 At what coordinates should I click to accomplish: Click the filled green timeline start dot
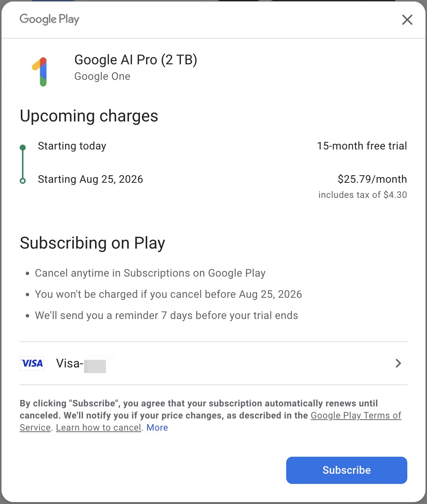23,148
